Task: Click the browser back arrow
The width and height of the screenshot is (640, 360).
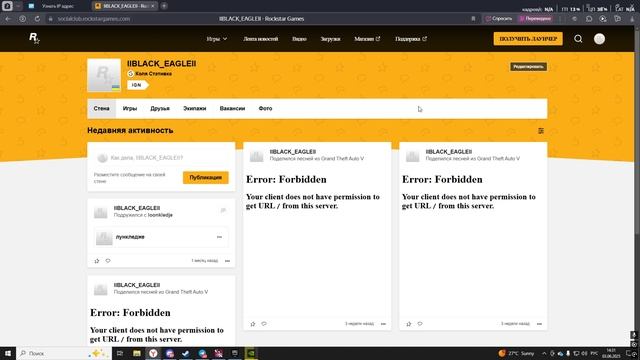Action: (x=8, y=19)
